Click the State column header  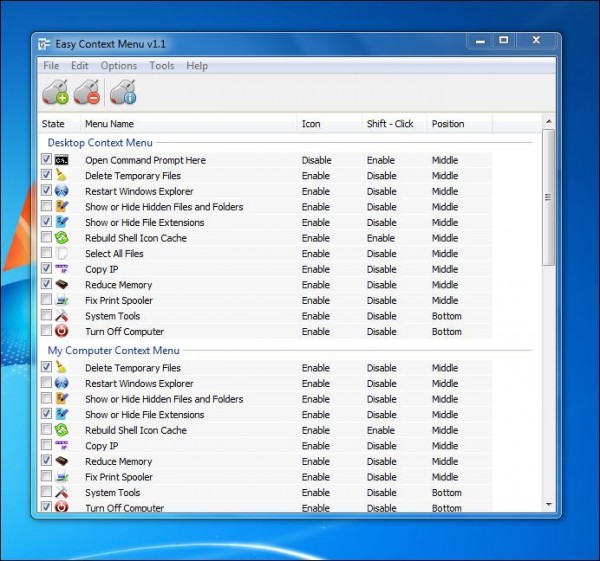(x=59, y=124)
